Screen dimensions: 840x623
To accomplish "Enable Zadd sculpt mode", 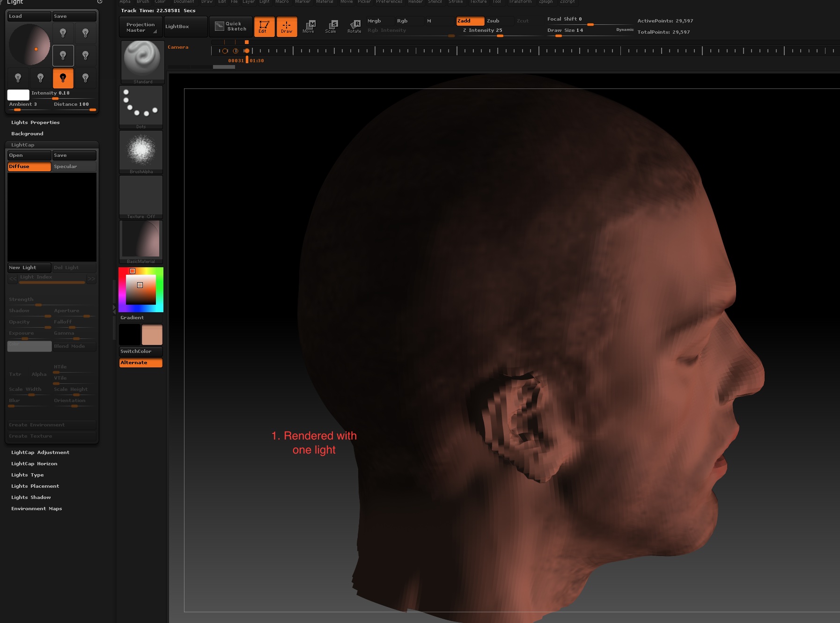I will [x=470, y=21].
